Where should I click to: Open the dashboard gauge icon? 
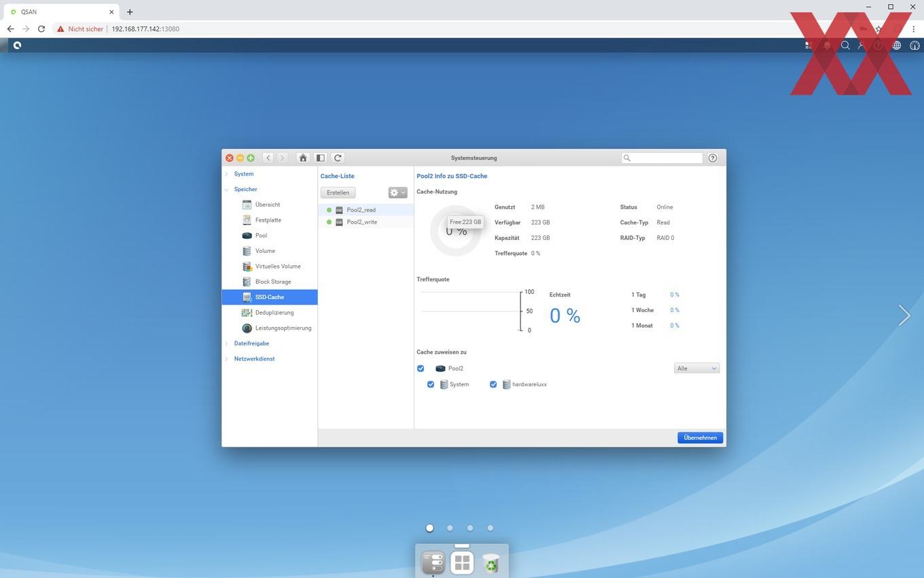(914, 46)
